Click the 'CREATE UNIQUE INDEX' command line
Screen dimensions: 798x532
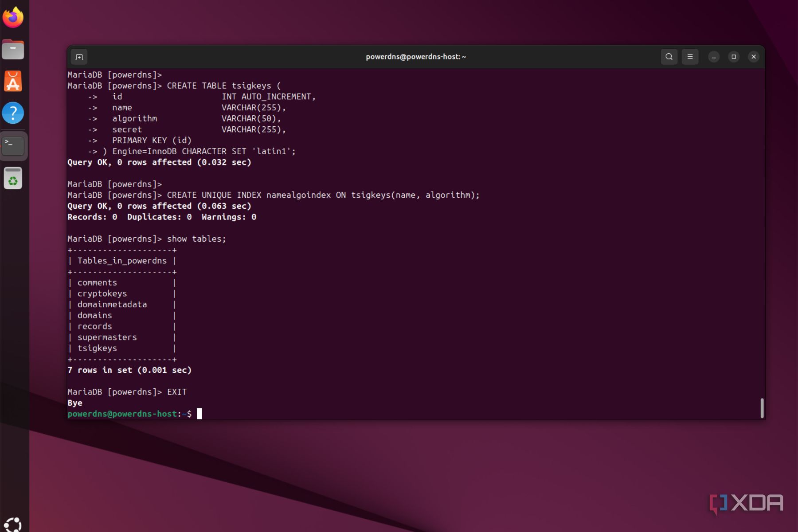pyautogui.click(x=274, y=195)
